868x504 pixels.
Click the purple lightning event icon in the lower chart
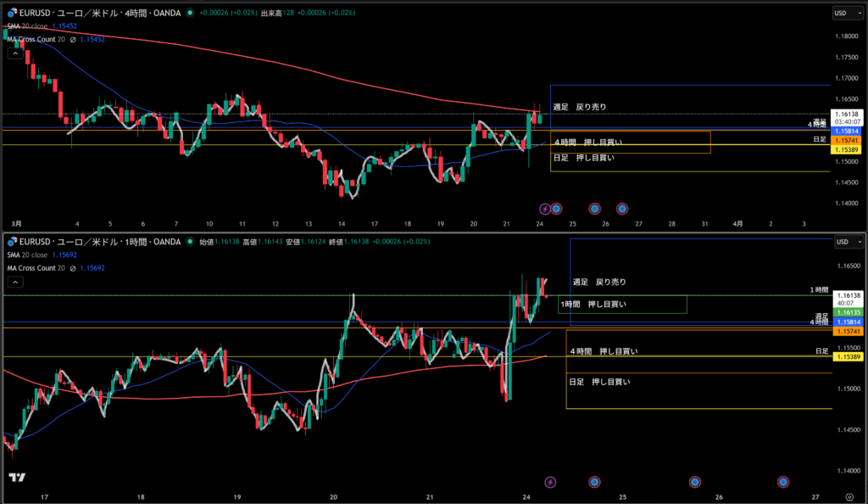pos(550,482)
